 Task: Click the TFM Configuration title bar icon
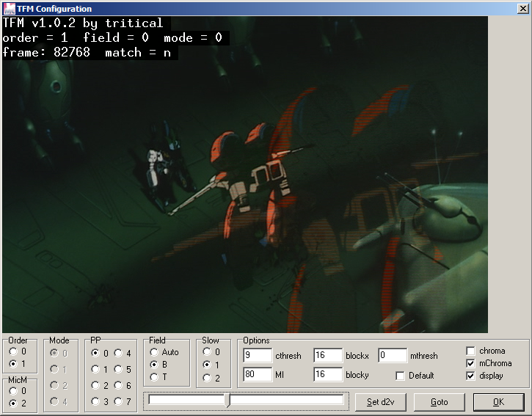tap(9, 9)
